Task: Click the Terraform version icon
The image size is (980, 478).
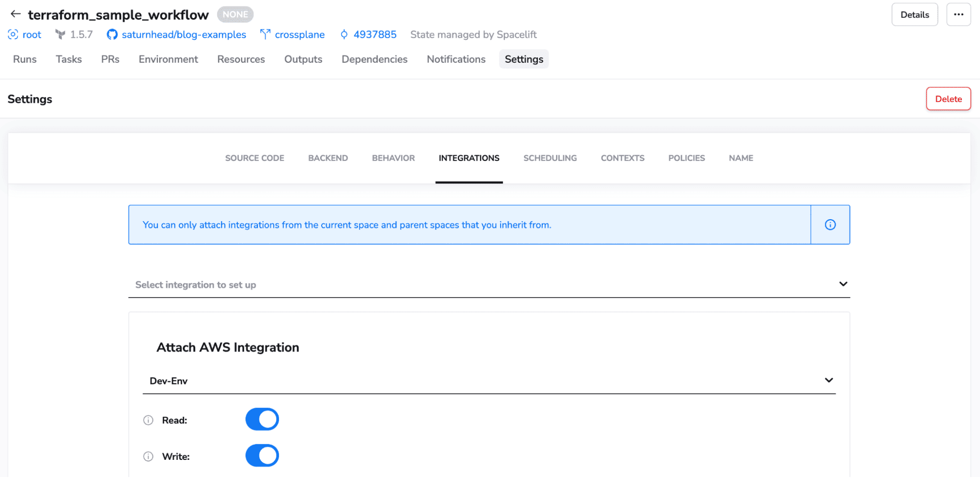Action: (x=60, y=34)
